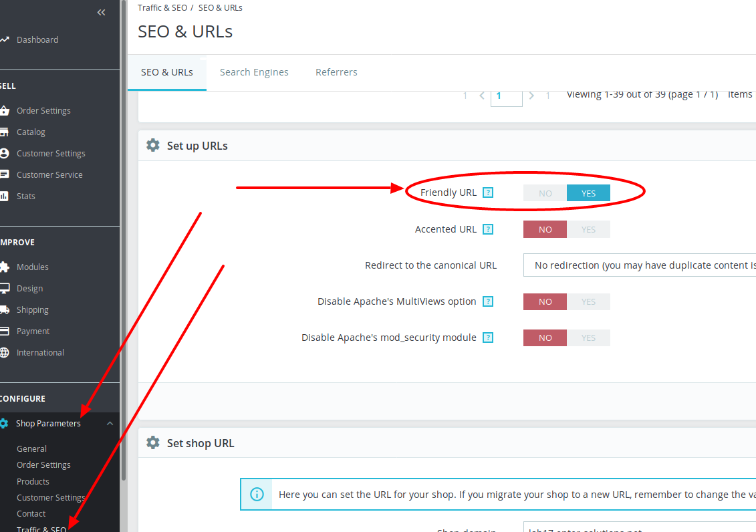756x532 pixels.
Task: Click the Modules puzzle piece icon
Action: click(x=4, y=267)
